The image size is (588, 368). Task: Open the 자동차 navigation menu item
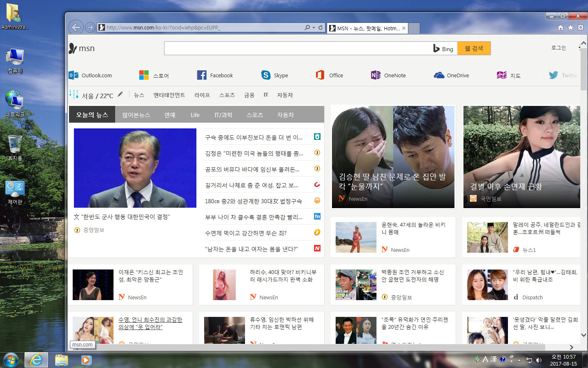(x=285, y=95)
